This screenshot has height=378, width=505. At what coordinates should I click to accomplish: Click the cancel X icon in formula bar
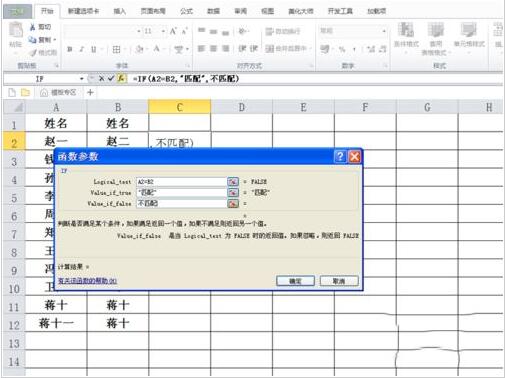pos(101,79)
